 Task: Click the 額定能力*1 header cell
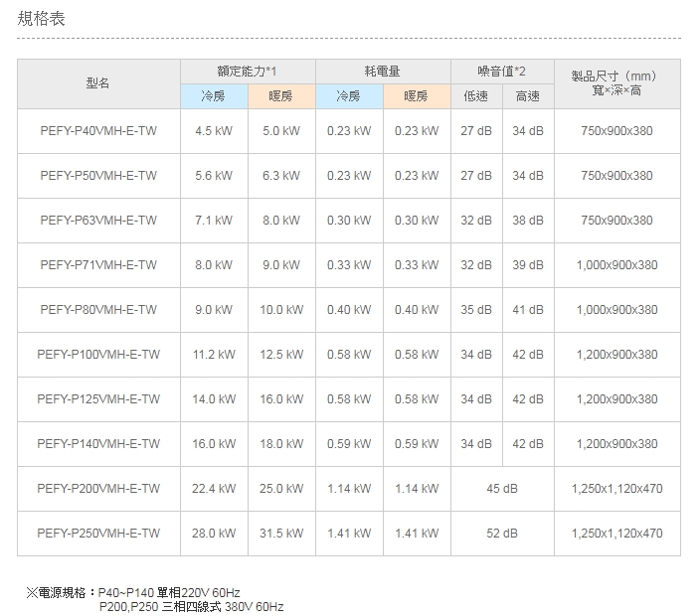[247, 72]
